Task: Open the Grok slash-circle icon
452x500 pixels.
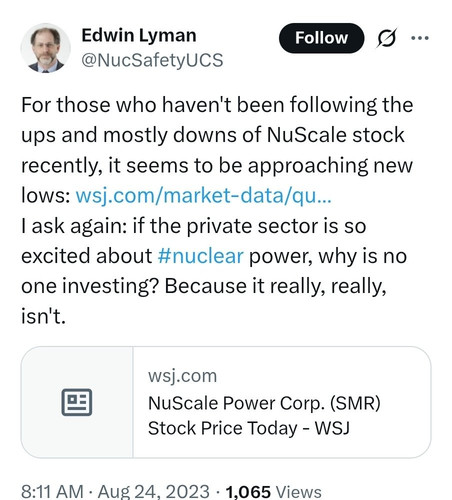Action: pos(387,38)
